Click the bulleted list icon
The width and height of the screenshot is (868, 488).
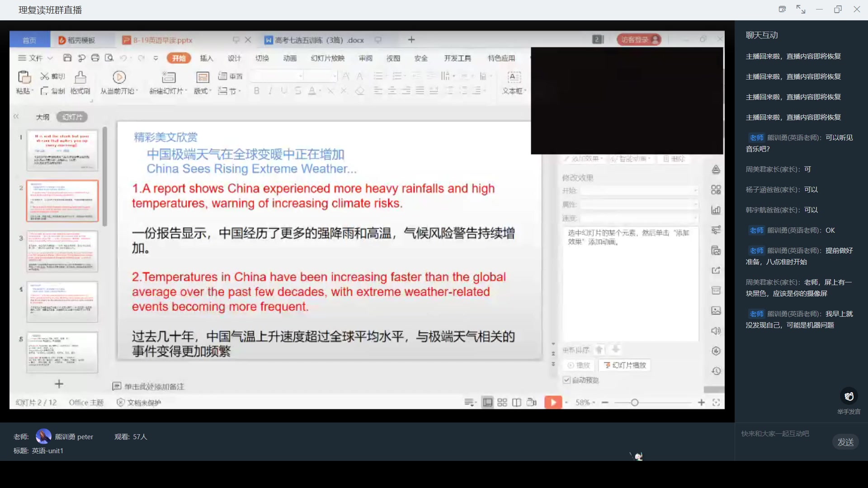[378, 76]
